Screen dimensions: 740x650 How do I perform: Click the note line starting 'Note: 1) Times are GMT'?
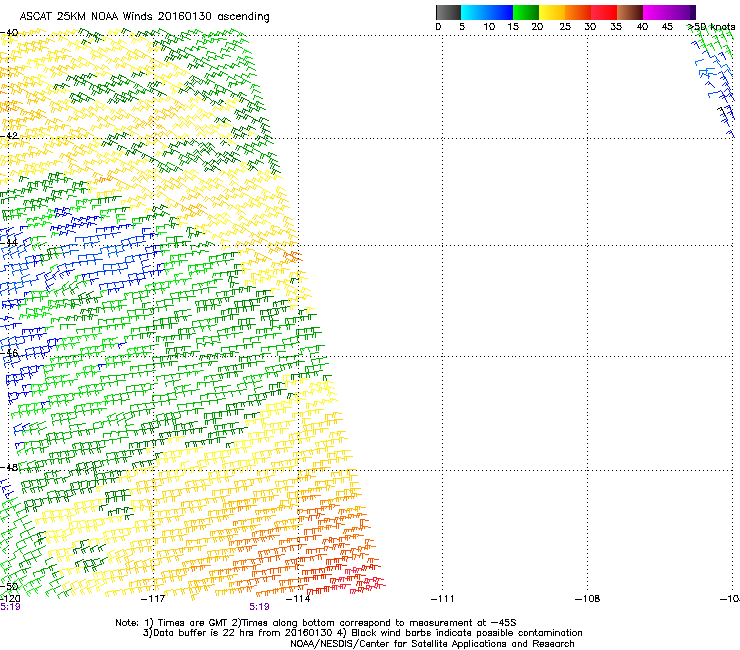(x=316, y=623)
